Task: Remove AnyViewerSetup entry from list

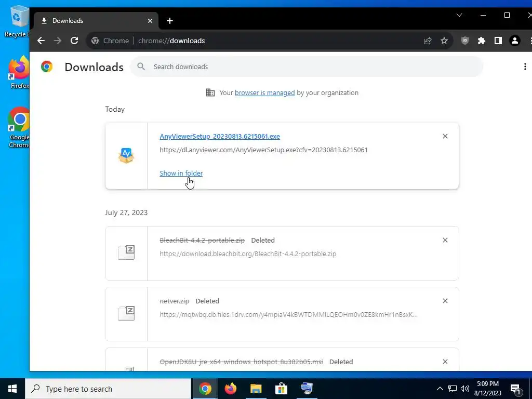Action: (x=445, y=137)
